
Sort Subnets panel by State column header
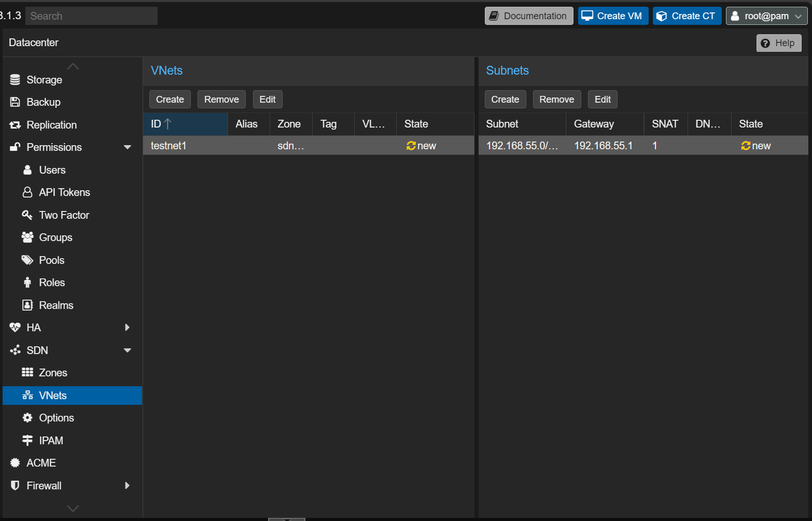[x=769, y=124]
